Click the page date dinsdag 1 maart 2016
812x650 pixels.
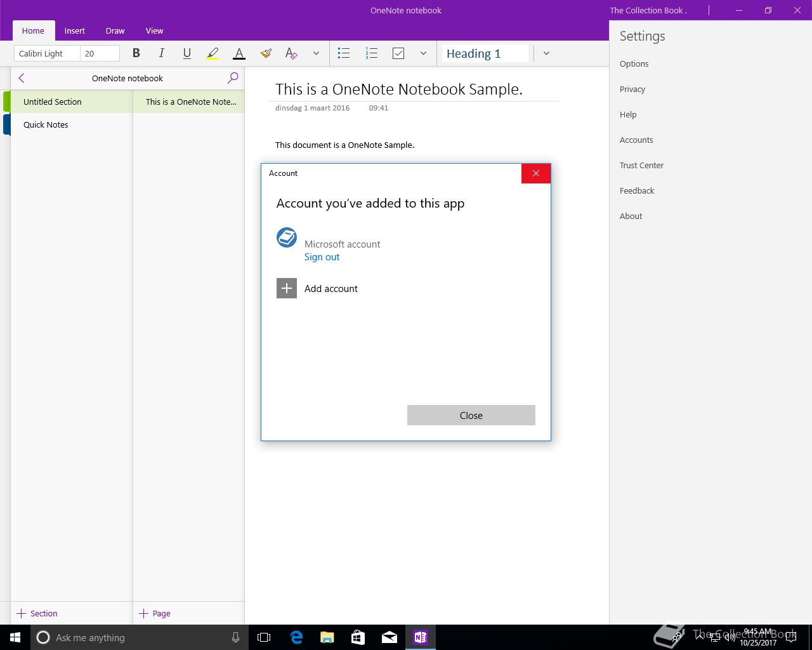[312, 108]
